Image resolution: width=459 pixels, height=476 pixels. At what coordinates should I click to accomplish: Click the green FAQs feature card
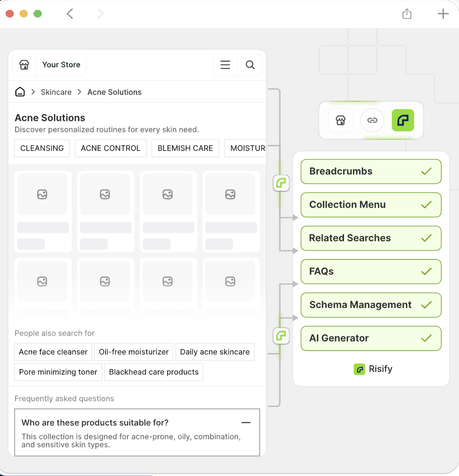[371, 271]
